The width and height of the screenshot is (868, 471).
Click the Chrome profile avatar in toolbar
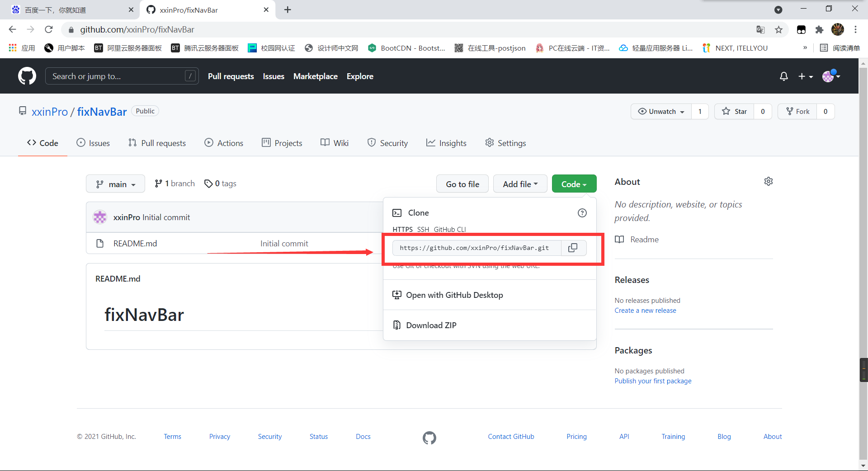(x=838, y=29)
